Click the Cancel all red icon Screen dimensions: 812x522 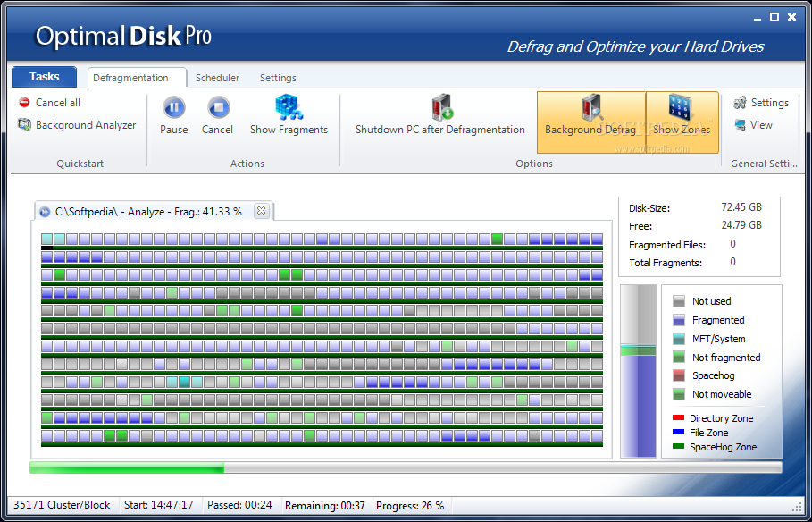pyautogui.click(x=24, y=102)
